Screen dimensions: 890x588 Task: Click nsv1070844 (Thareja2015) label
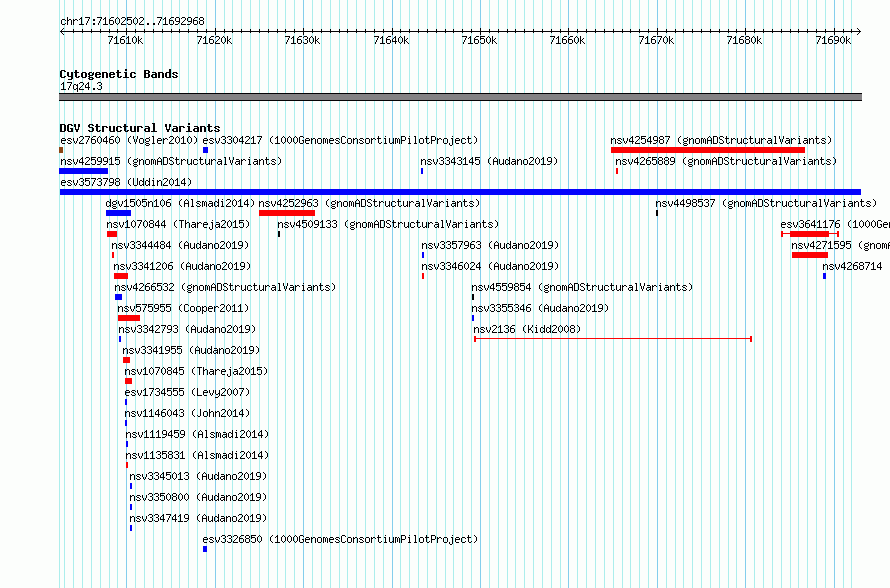pyautogui.click(x=178, y=224)
